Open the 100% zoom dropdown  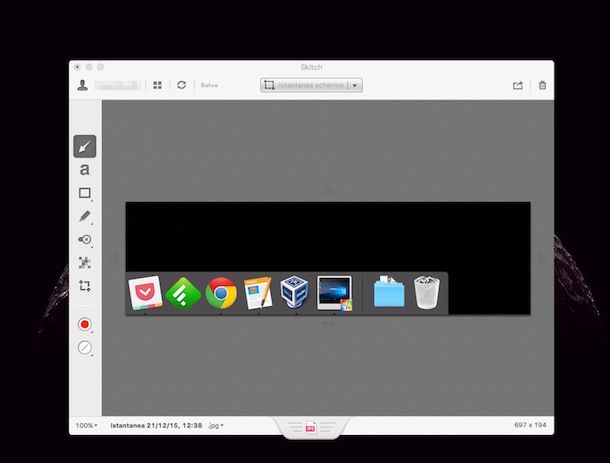click(86, 426)
